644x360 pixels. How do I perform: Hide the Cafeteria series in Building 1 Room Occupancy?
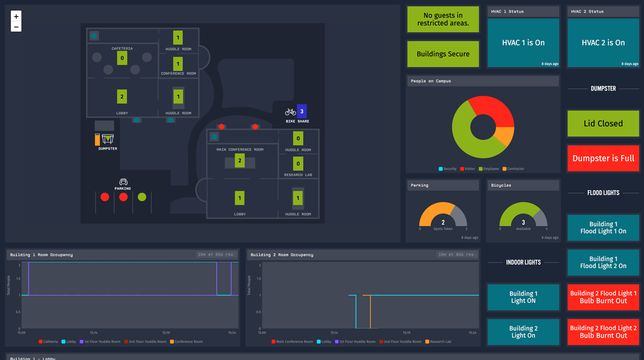click(47, 341)
